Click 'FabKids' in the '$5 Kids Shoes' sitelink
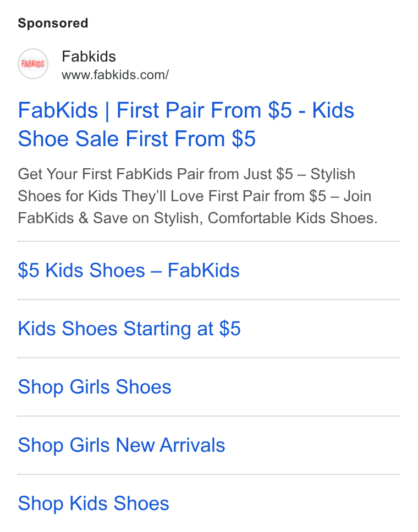 204,270
